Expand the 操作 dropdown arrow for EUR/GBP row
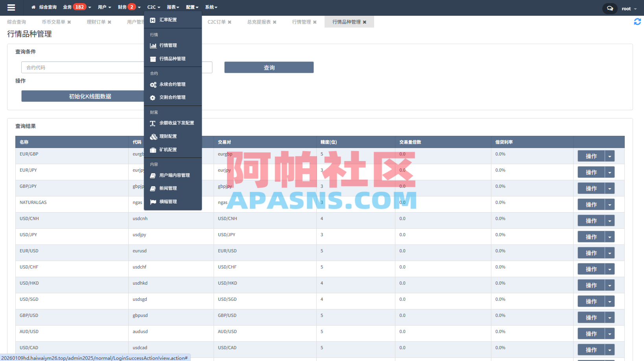This screenshot has height=361, width=644. 610,156
